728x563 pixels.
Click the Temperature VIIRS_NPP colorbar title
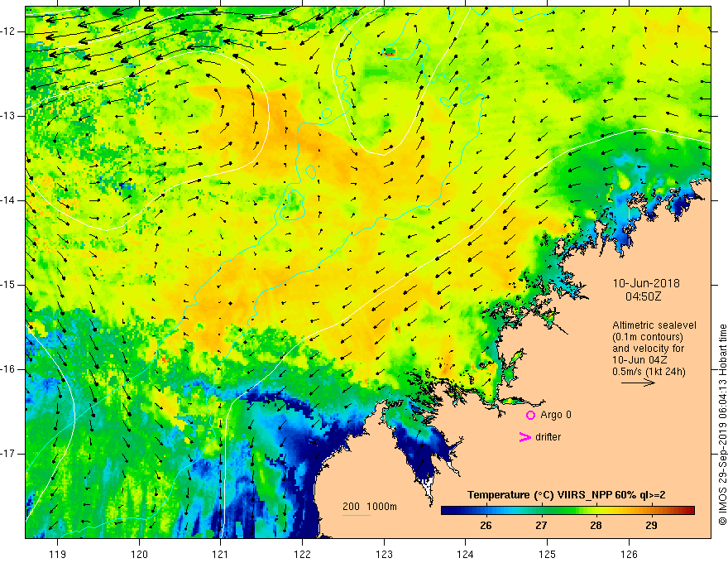(x=567, y=495)
